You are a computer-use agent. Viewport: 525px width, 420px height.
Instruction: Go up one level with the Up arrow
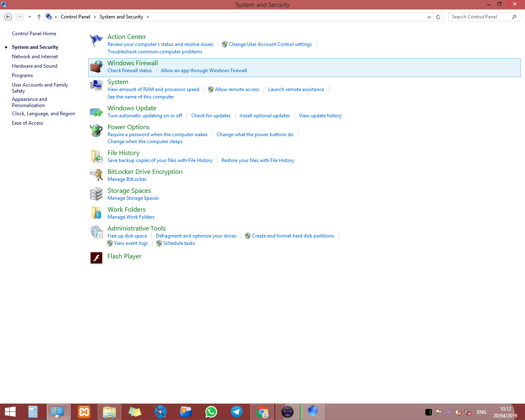tap(39, 17)
